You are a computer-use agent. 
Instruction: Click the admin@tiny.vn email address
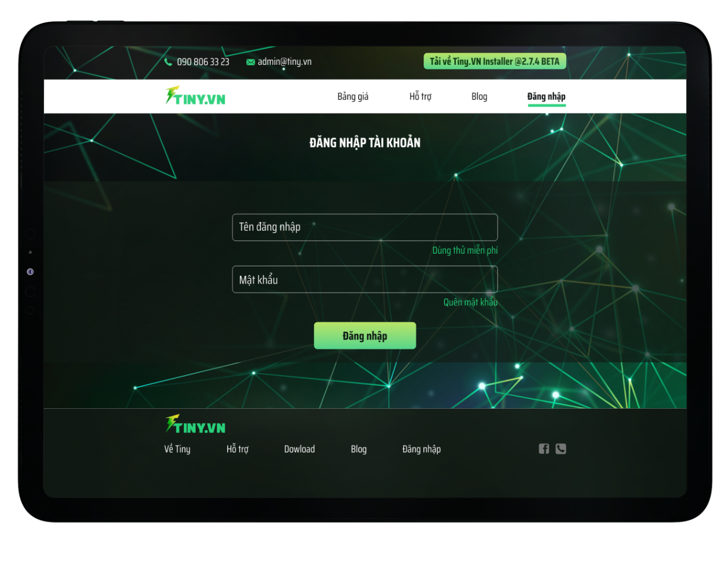pos(284,62)
